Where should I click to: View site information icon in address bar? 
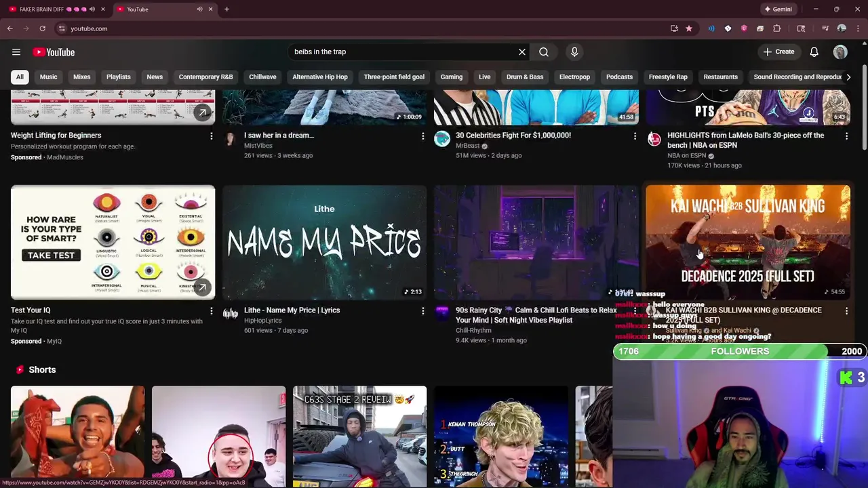click(x=62, y=28)
